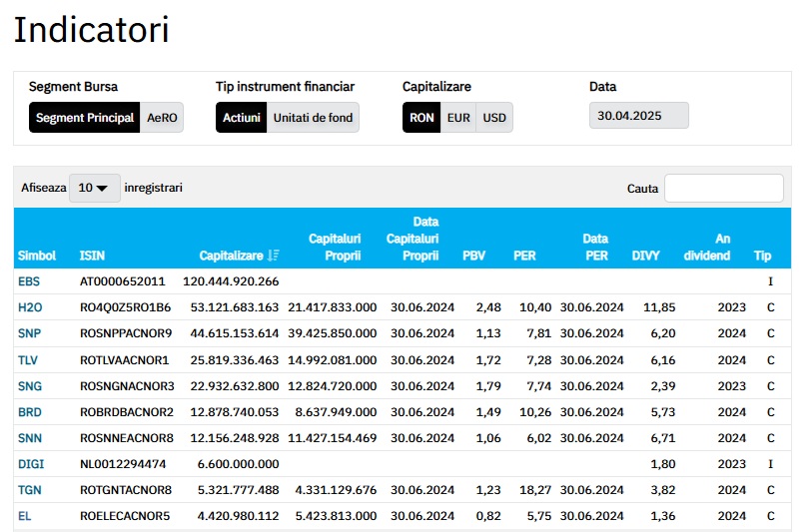The image size is (802, 532).
Task: Open the SNP stock details
Action: 29,333
